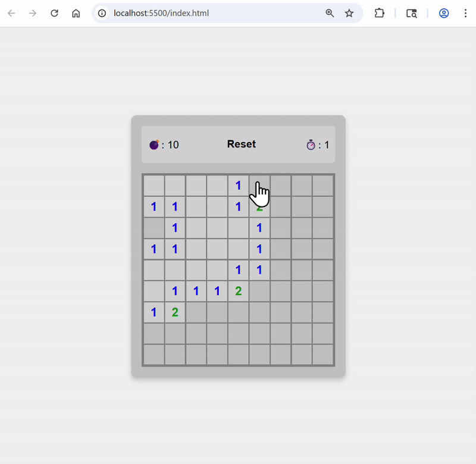
Task: Reveal an unrevealed cell in the right column
Action: 323,269
